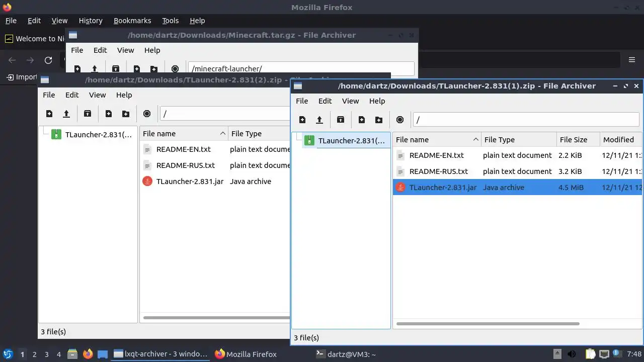Open Firefox hamburger application menu
644x362 pixels.
[x=632, y=60]
